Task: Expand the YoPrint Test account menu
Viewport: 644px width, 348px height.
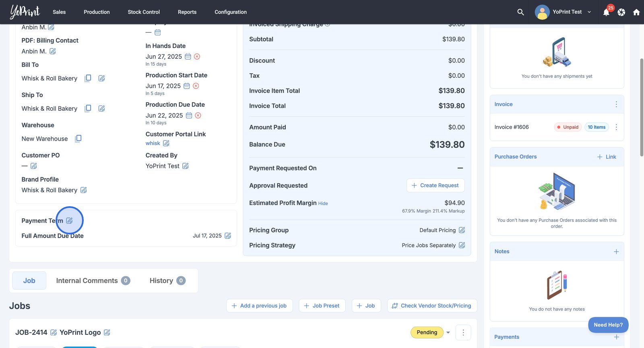Action: [x=589, y=12]
